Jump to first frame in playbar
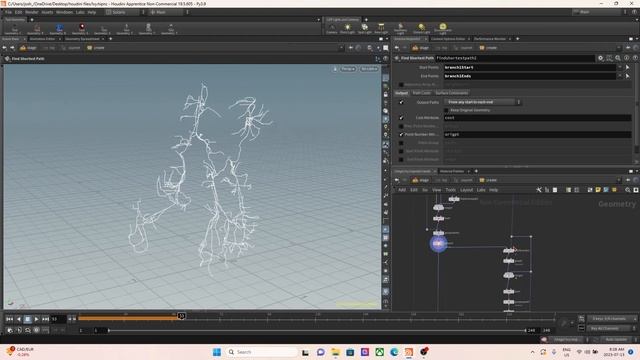 click(9, 319)
